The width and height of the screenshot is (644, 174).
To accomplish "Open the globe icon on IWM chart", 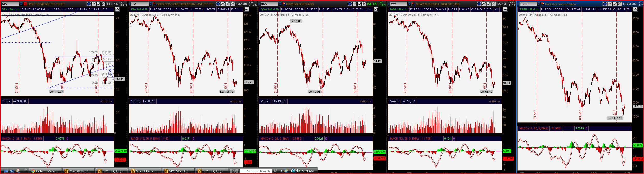I will pyautogui.click(x=479, y=4).
